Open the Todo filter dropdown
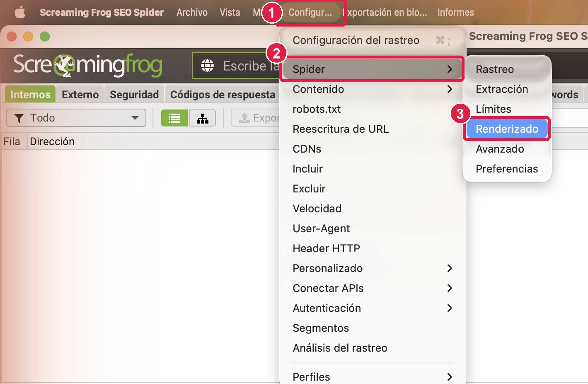Image resolution: width=588 pixels, height=384 pixels. tap(76, 118)
